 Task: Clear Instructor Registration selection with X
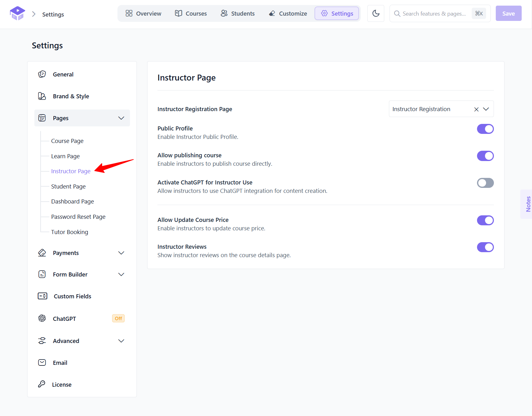[476, 109]
